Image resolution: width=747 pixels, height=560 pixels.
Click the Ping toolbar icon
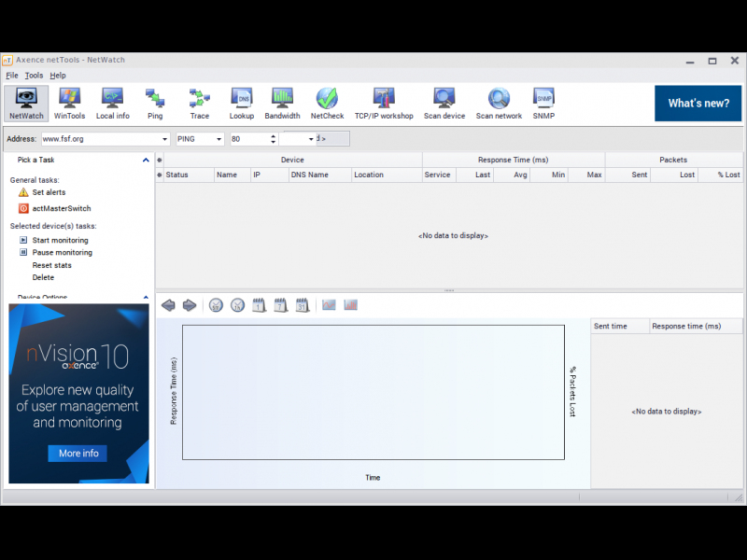[x=155, y=104]
